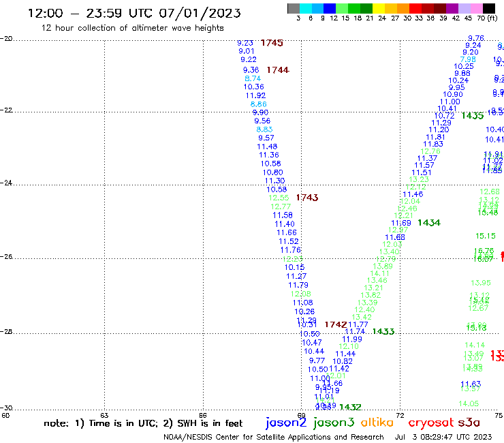The width and height of the screenshot is (504, 443).
Task: Click the jason3 satellite legend label
Action: pyautogui.click(x=334, y=423)
